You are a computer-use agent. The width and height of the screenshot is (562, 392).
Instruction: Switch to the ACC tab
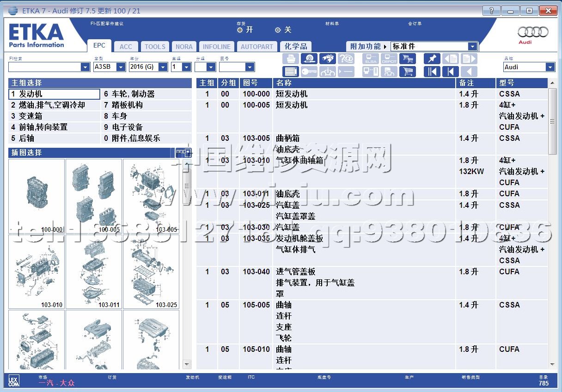click(x=126, y=47)
